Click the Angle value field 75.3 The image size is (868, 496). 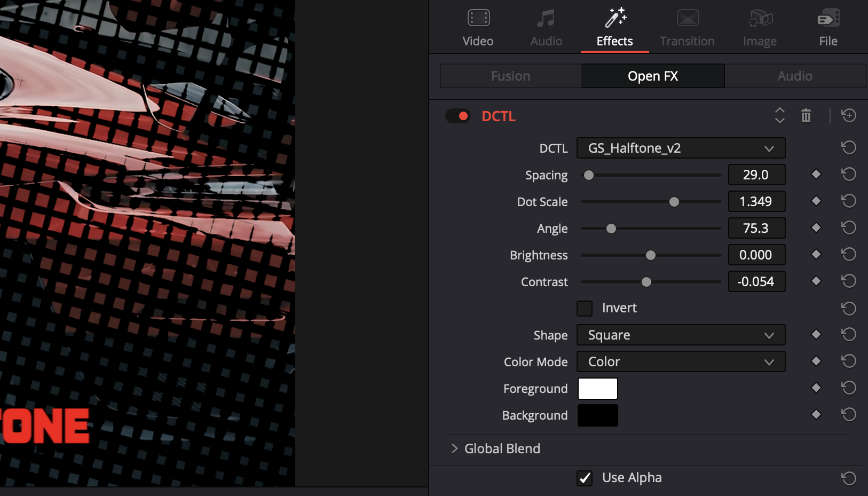pos(756,228)
